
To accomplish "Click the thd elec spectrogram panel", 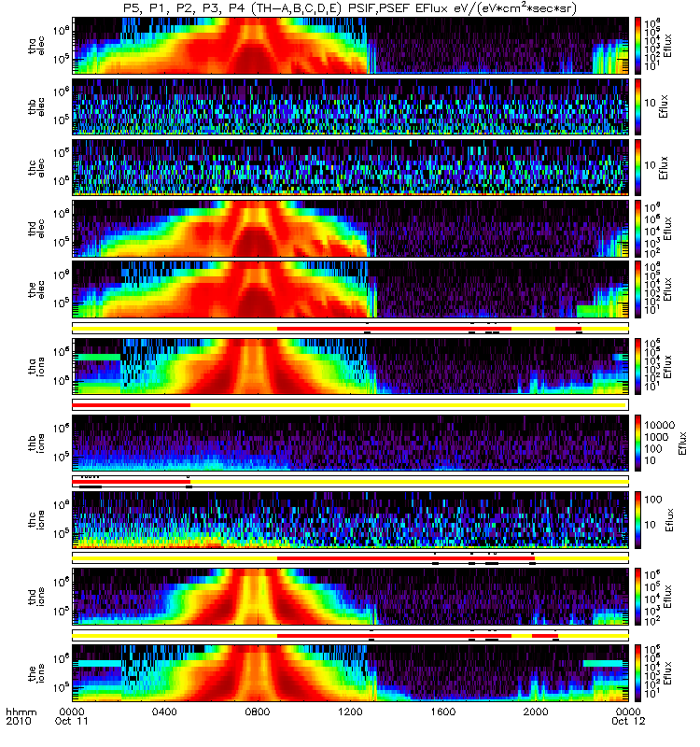I will click(x=351, y=228).
